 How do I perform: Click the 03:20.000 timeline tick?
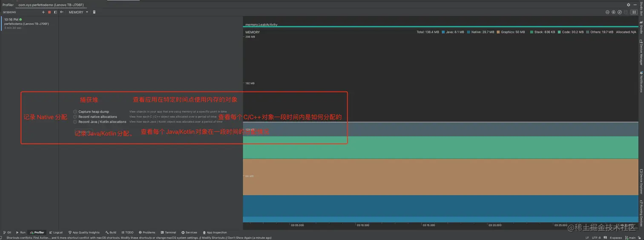(495, 225)
